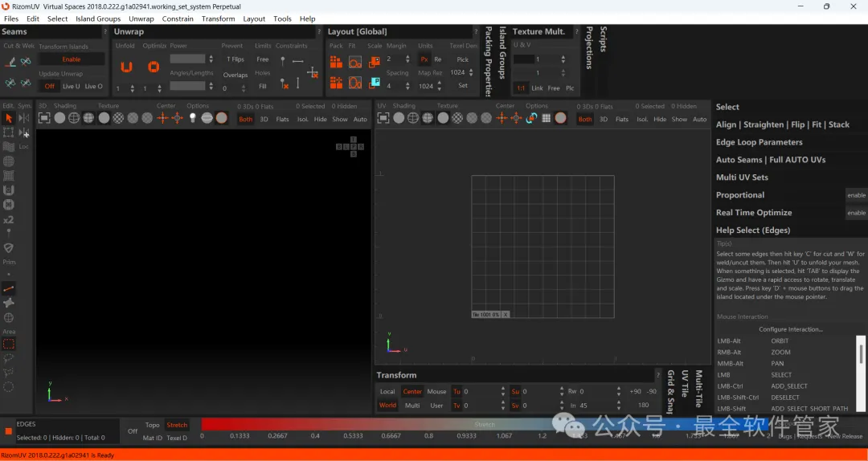Expand Multi UV Sets panel
The image size is (868, 461).
742,177
